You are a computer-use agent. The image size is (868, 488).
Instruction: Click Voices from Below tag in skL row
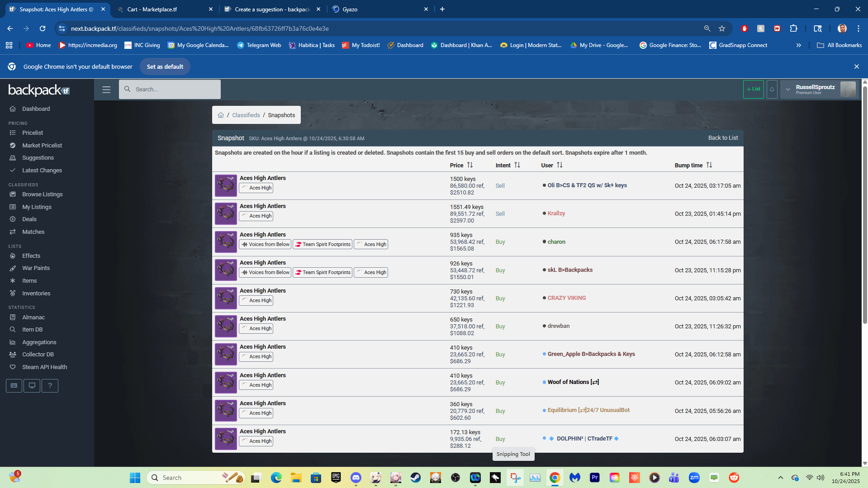pos(265,273)
